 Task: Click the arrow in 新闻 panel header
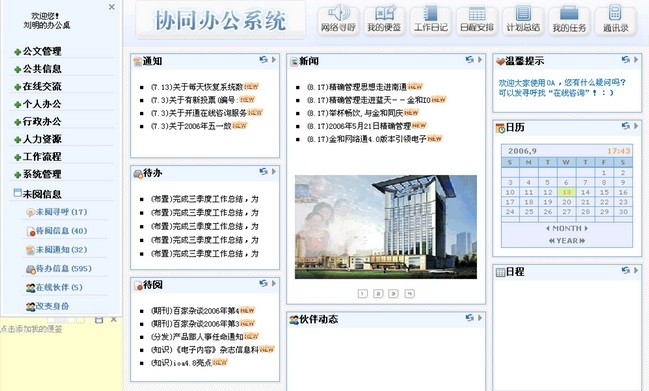[x=480, y=60]
